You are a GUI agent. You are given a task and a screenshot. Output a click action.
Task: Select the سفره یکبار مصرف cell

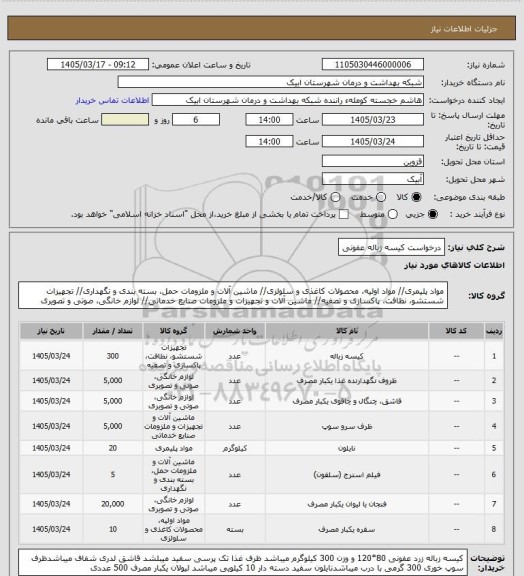point(347,529)
